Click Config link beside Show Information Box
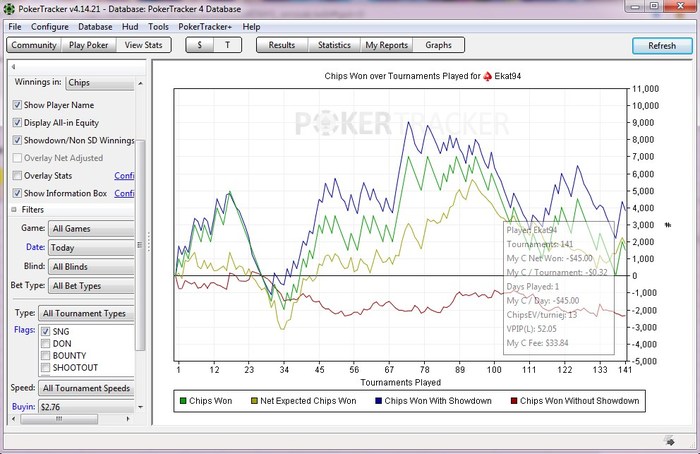 point(124,193)
